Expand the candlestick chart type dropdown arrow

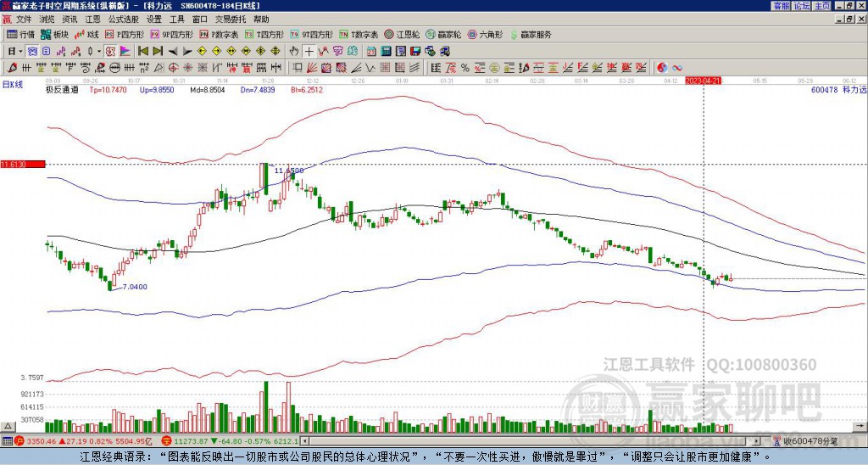click(x=98, y=52)
